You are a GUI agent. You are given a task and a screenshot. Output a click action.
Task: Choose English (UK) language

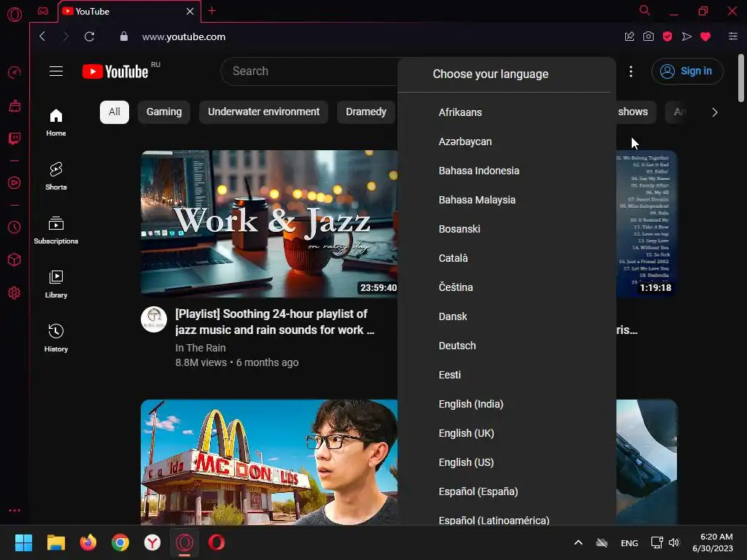point(507,433)
